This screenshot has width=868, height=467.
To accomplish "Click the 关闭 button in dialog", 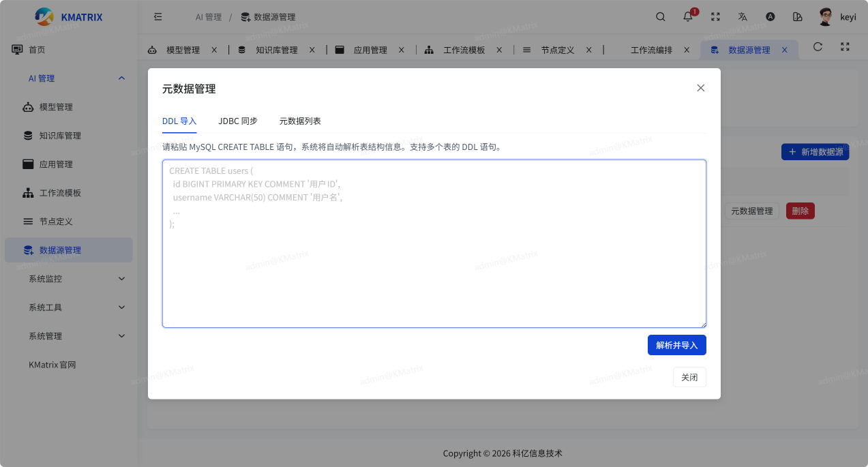I will tap(689, 377).
